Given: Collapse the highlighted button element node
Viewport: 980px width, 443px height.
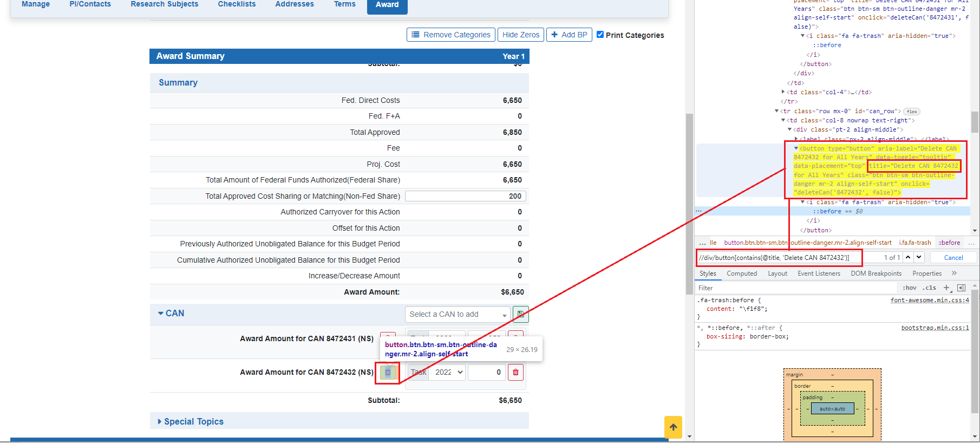Looking at the screenshot, I should [x=796, y=148].
